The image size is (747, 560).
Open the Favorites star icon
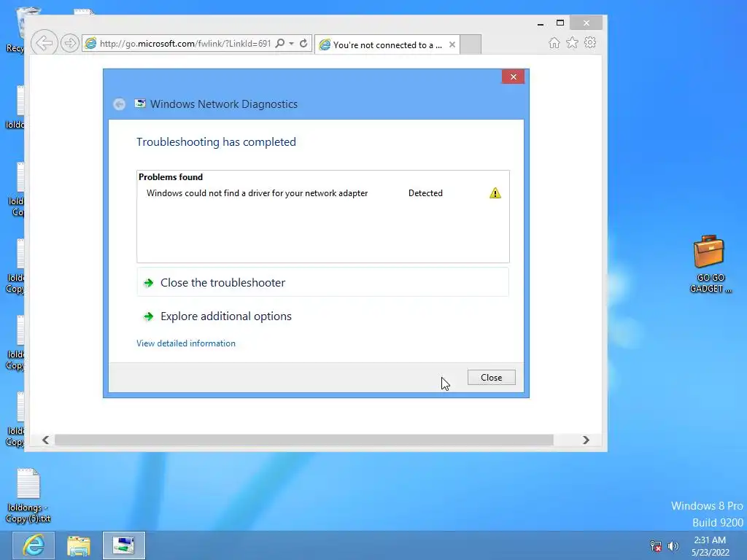(572, 43)
